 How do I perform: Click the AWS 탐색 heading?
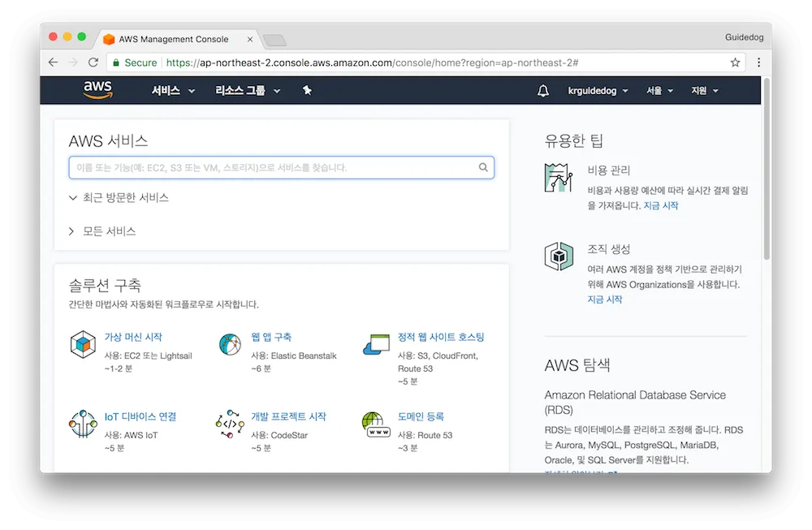coord(577,365)
